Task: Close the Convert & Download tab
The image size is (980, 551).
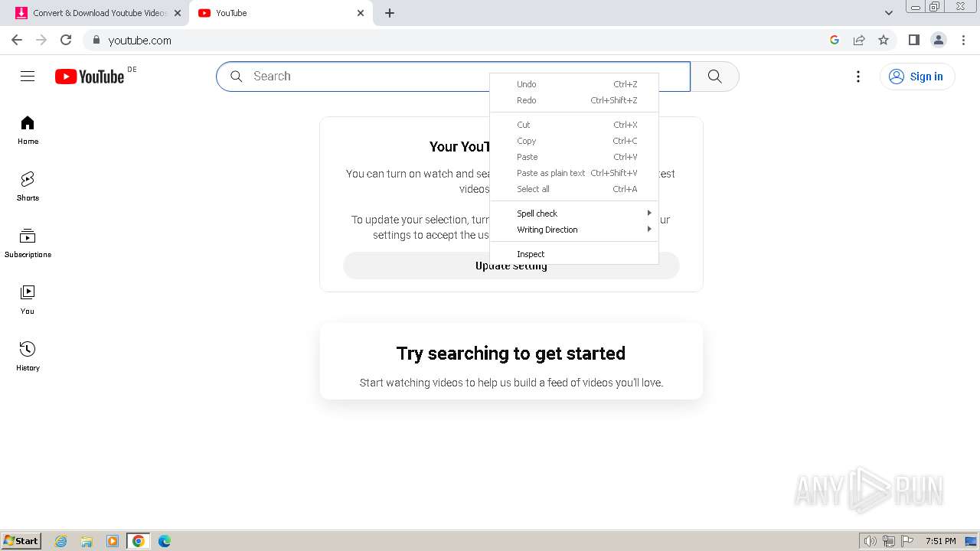Action: [178, 13]
